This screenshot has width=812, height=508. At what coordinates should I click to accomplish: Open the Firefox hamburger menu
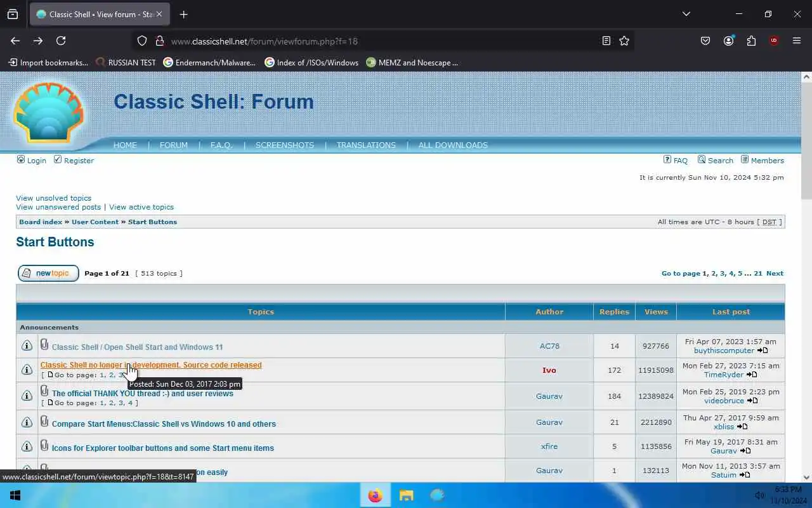pos(797,41)
